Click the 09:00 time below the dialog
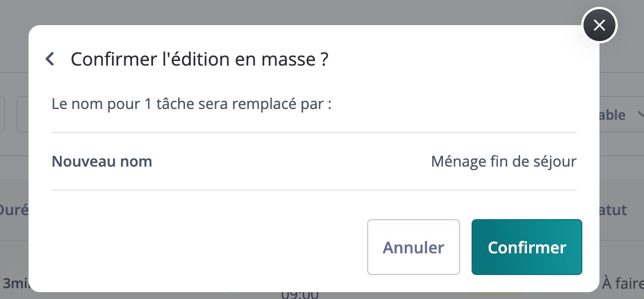 pos(300,295)
